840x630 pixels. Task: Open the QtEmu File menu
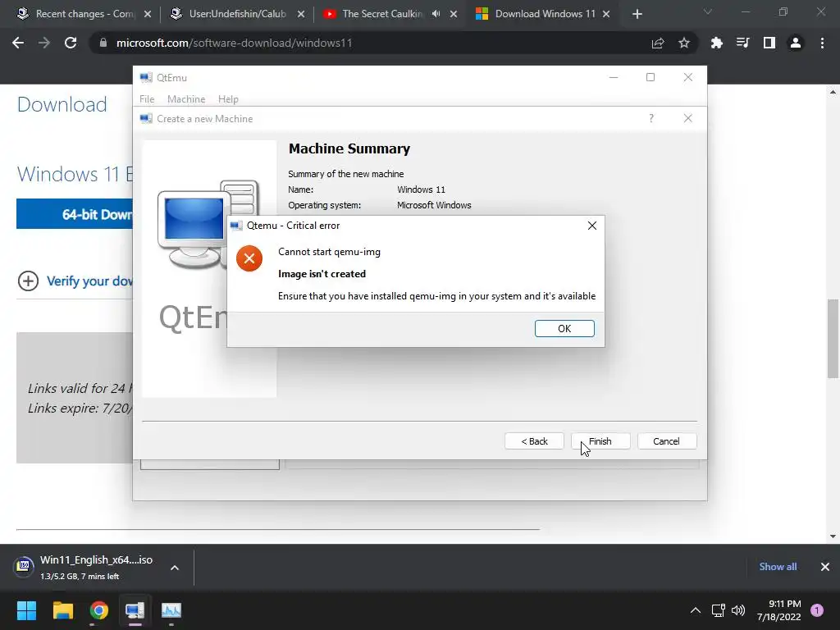click(147, 99)
